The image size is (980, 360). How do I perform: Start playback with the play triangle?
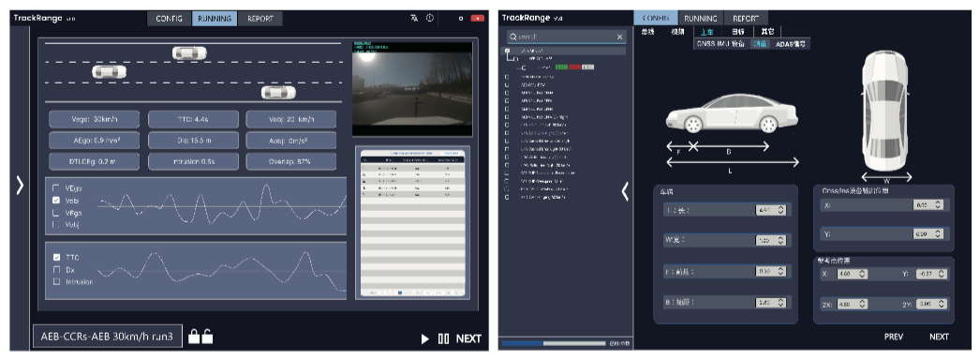coord(425,338)
